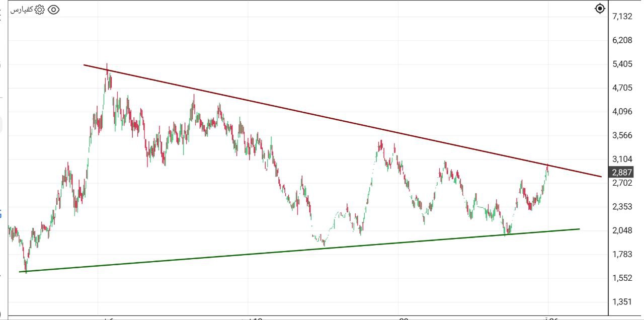Viewport: 644px width, 320px height.
Task: Click the highlighted current price tag 2,887
Action: 622,173
